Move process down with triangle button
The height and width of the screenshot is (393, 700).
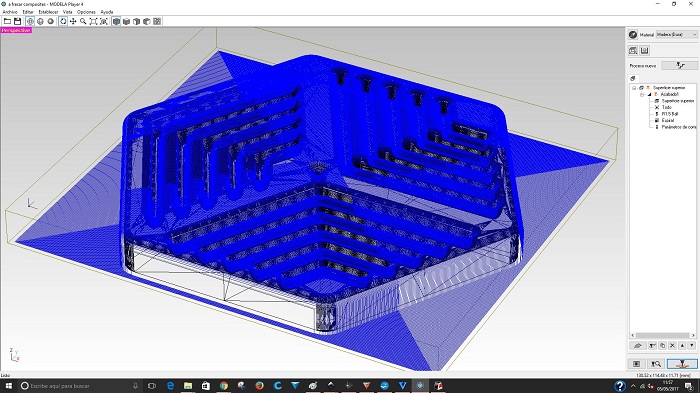pyautogui.click(x=692, y=346)
